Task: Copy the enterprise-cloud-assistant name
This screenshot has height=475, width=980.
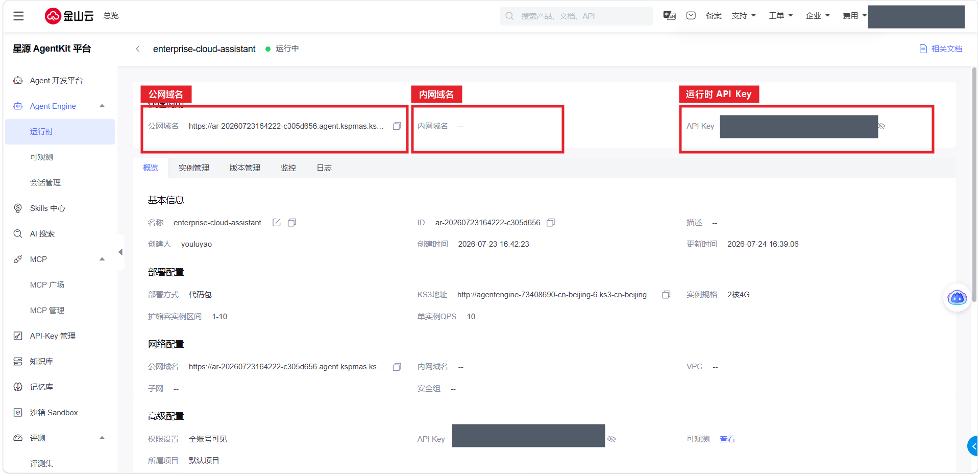Action: tap(292, 223)
